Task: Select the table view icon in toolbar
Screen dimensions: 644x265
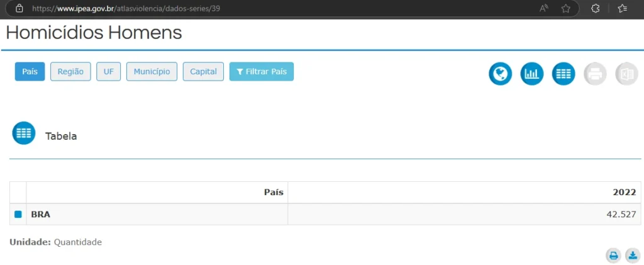Action: 563,74
